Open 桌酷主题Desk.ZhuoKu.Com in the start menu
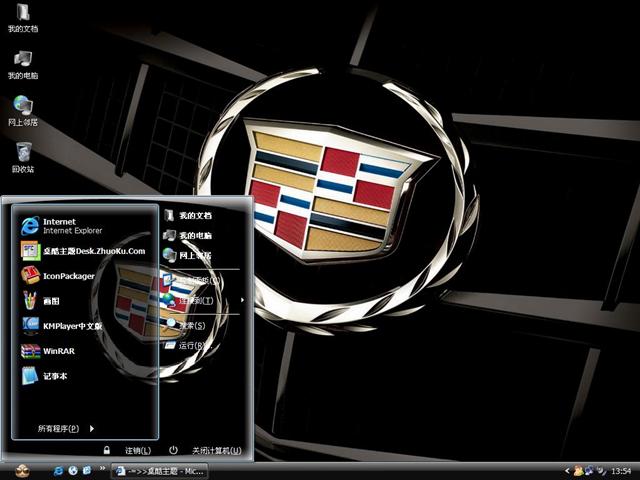This screenshot has height=480, width=640. (x=83, y=251)
